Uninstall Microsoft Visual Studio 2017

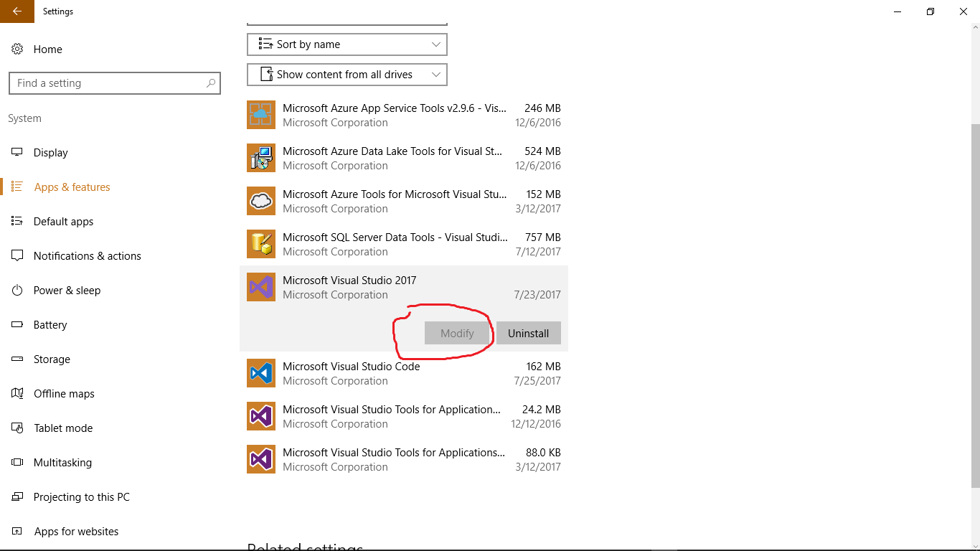tap(529, 333)
